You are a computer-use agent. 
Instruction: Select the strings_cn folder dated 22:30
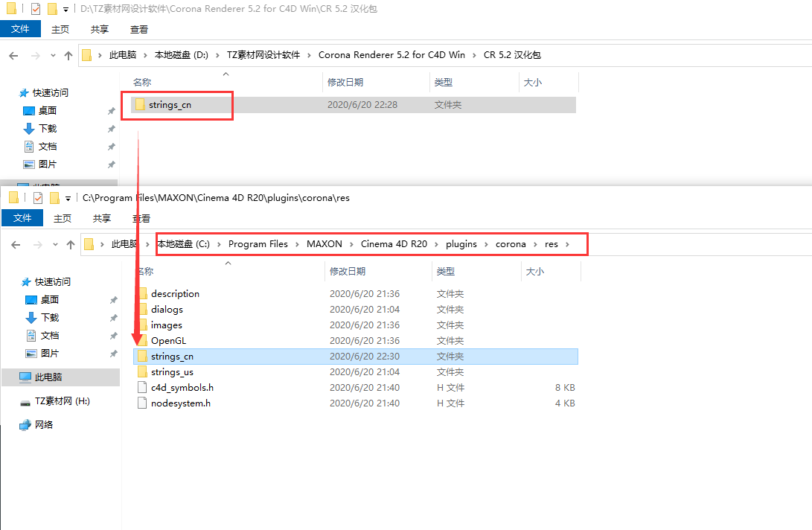tap(356, 357)
